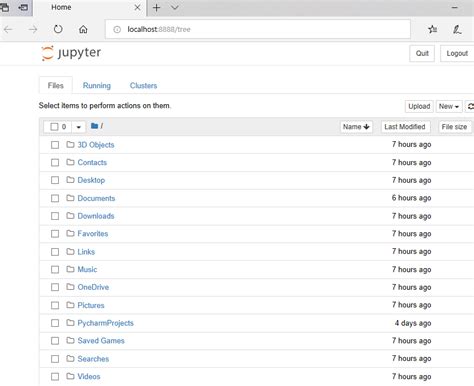Open the New notebook dropdown
Image resolution: width=474 pixels, height=386 pixels.
click(449, 106)
